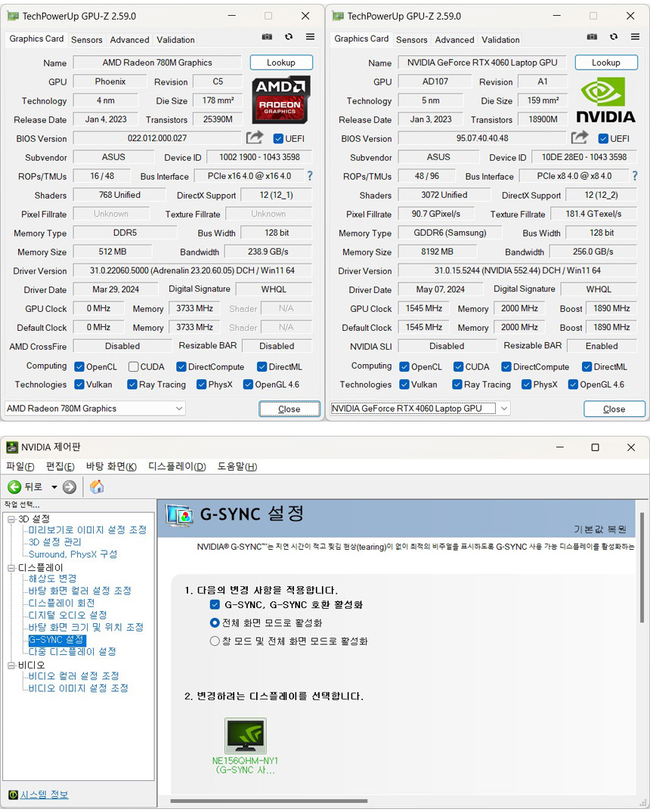This screenshot has height=812, width=650.
Task: Switch to Advanced tab in NVIDIA window
Action: coord(454,40)
